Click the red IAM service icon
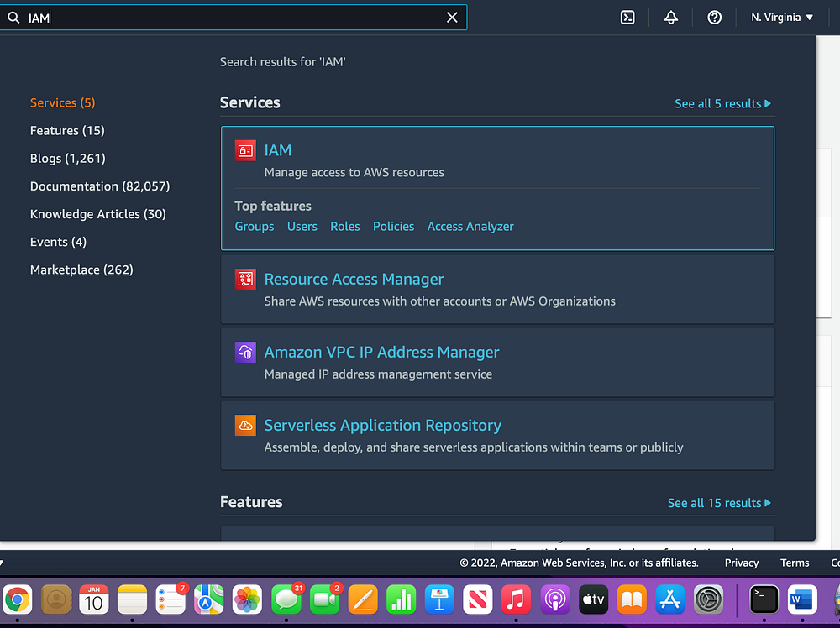 (244, 150)
